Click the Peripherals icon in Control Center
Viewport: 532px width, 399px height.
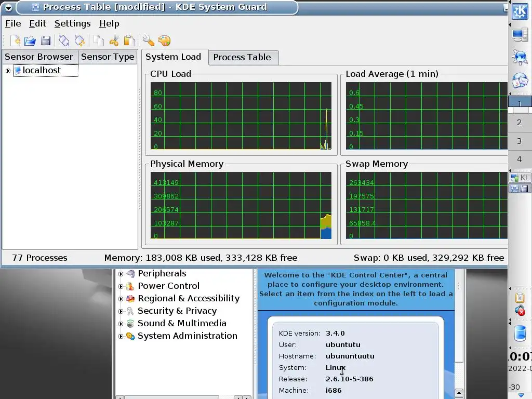click(130, 273)
